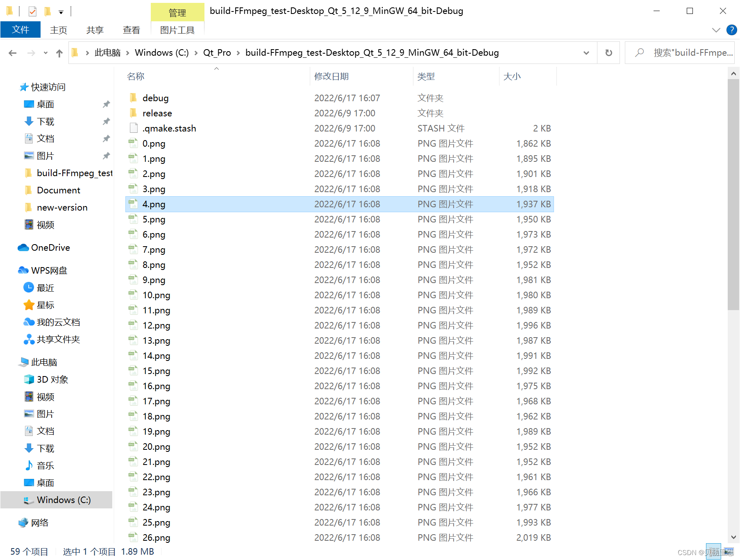Go up one folder level
Screen dimensions: 740x560
click(59, 53)
